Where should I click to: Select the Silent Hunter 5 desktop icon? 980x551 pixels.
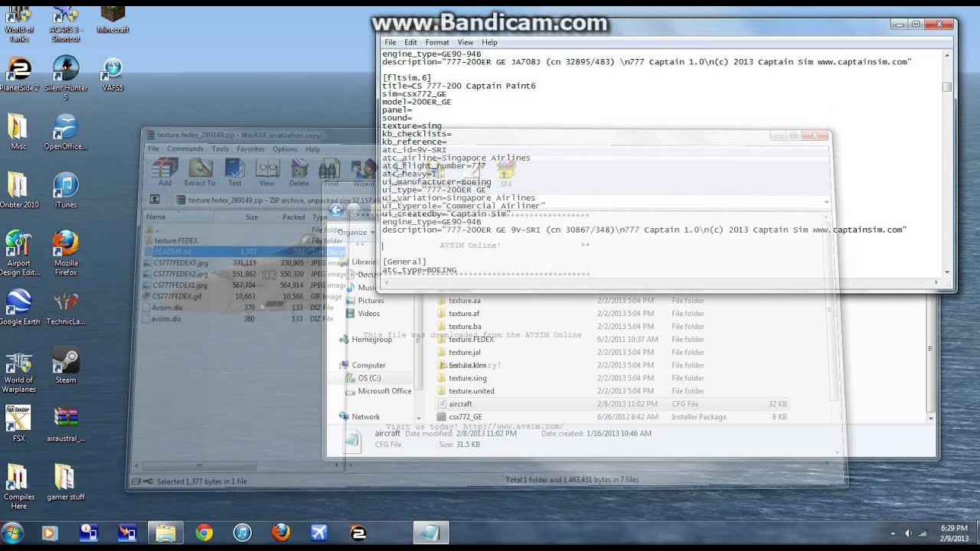pos(66,78)
